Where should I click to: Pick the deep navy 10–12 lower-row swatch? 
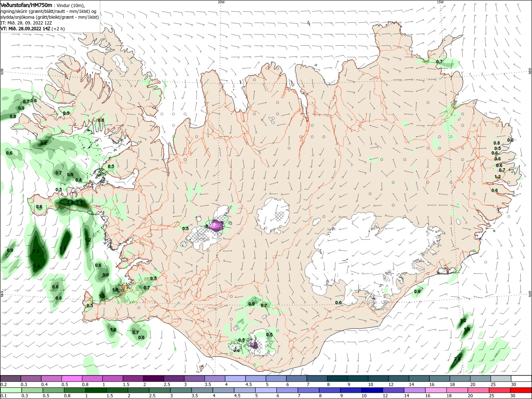[x=372, y=390]
